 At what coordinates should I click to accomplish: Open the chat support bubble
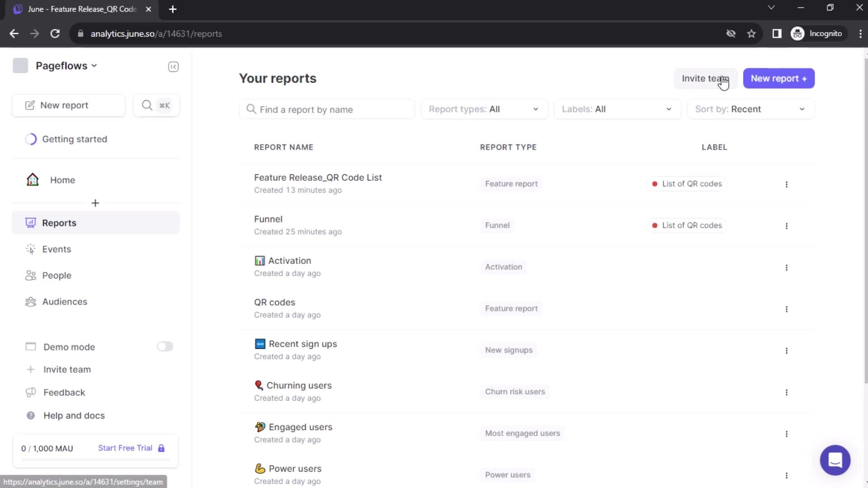pos(835,460)
